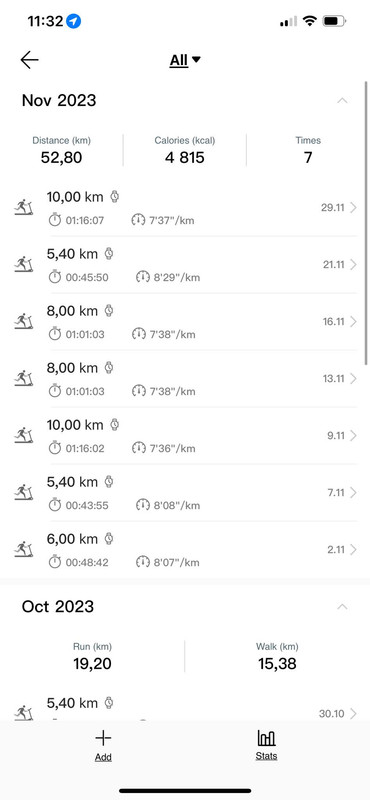Open the 6,00 km treadmill run entry
The height and width of the screenshot is (800, 370).
pyautogui.click(x=185, y=550)
